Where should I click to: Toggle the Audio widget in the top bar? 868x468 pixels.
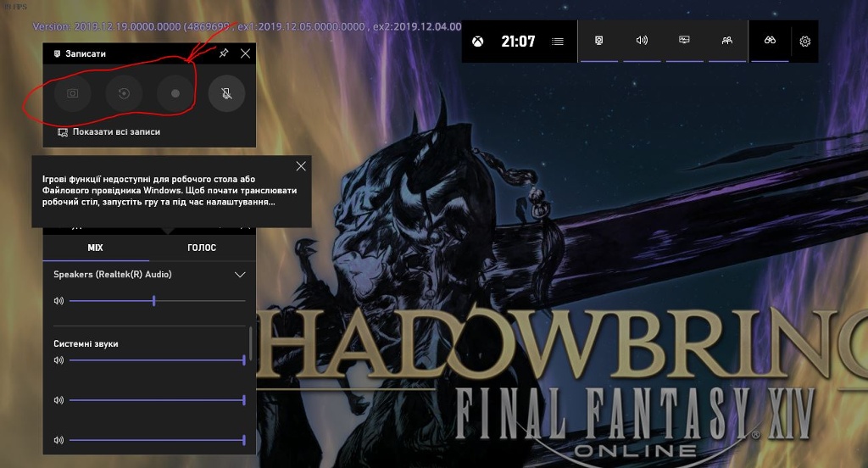[x=642, y=41]
